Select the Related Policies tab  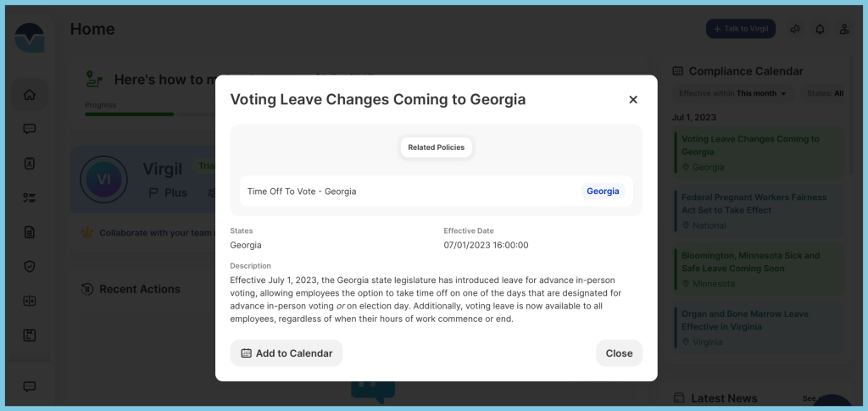[x=437, y=147]
